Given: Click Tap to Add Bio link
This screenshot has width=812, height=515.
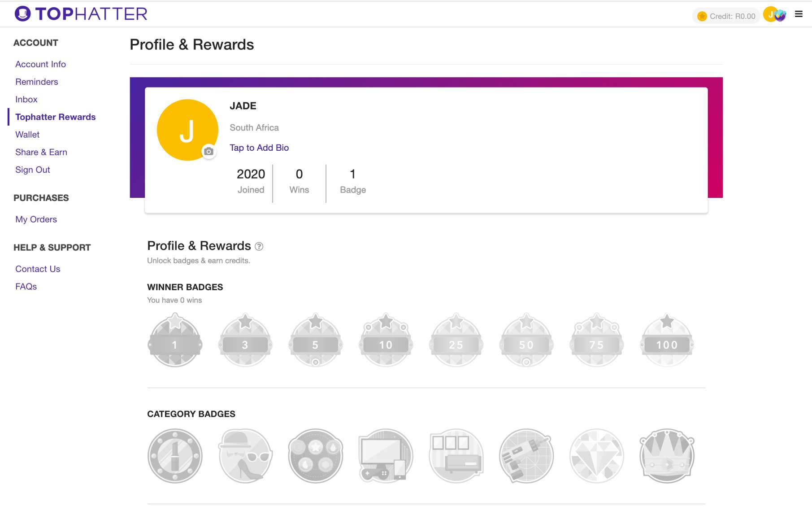Looking at the screenshot, I should click(x=259, y=148).
